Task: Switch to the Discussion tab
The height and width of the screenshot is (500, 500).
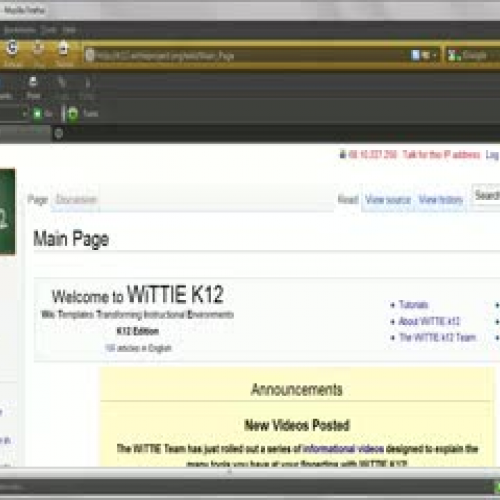Action: click(x=76, y=200)
